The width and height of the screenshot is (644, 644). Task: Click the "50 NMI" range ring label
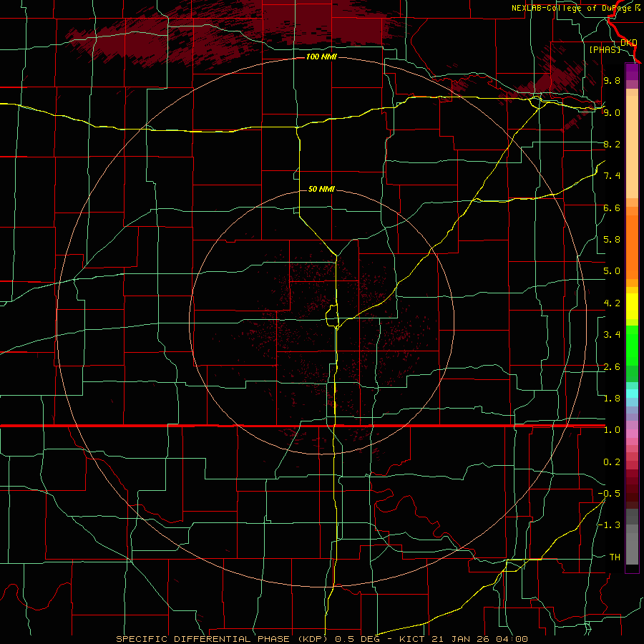321,189
